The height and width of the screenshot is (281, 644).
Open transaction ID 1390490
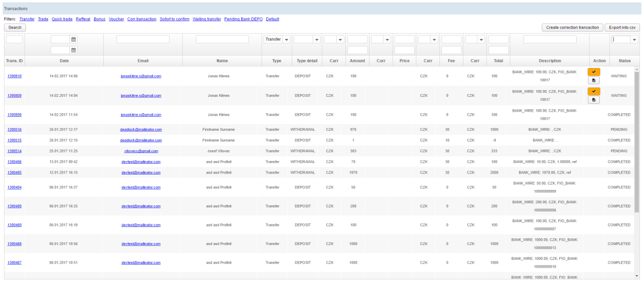click(x=14, y=206)
